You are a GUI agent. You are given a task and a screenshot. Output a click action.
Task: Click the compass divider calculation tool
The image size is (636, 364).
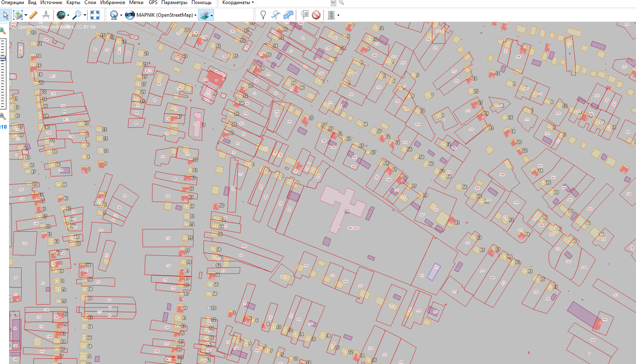[x=46, y=15]
